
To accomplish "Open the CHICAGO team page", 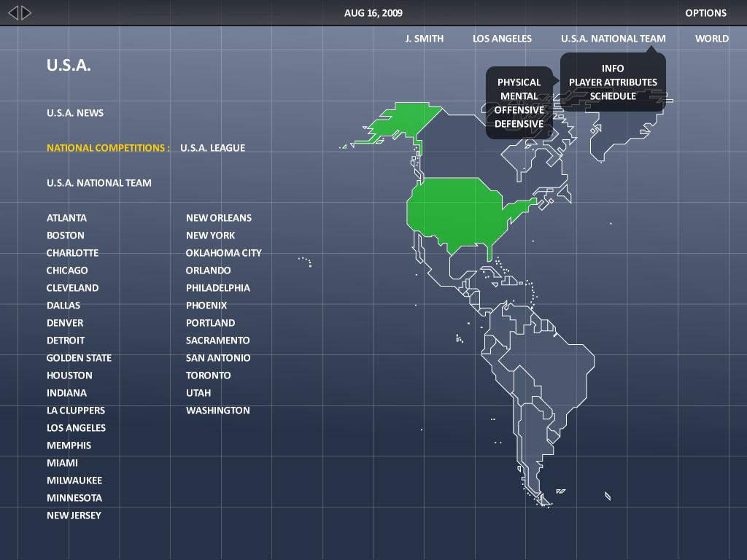I will (x=67, y=270).
